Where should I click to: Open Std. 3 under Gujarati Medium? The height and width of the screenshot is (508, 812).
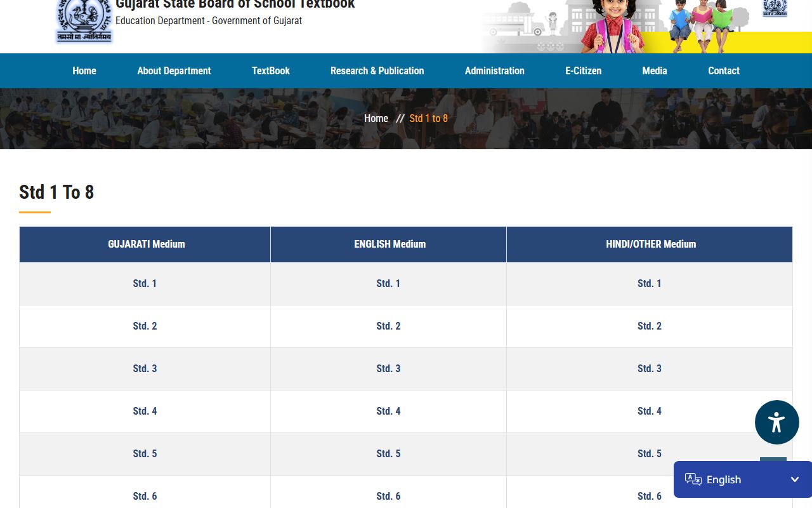pyautogui.click(x=145, y=368)
